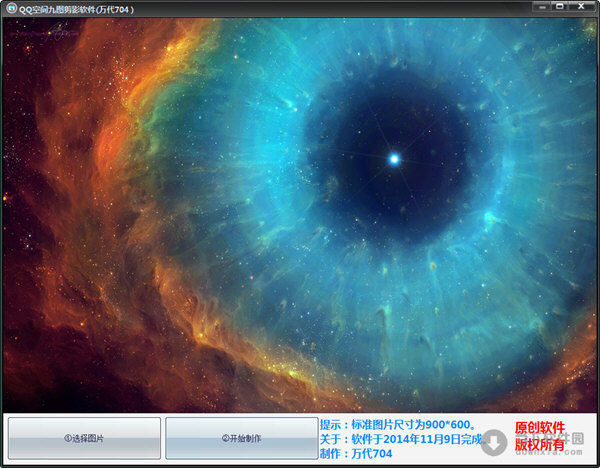The height and width of the screenshot is (468, 600).
Task: Click the ①选择图片 button
Action: (84, 438)
